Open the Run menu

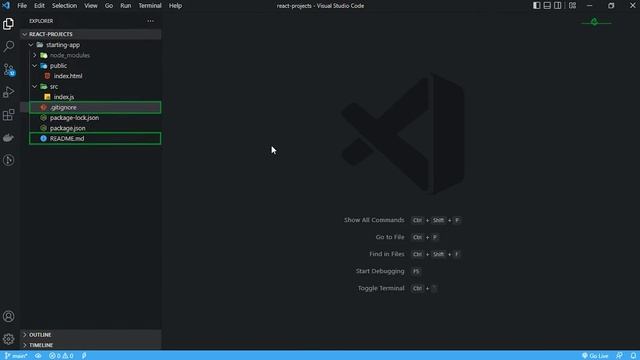126,6
